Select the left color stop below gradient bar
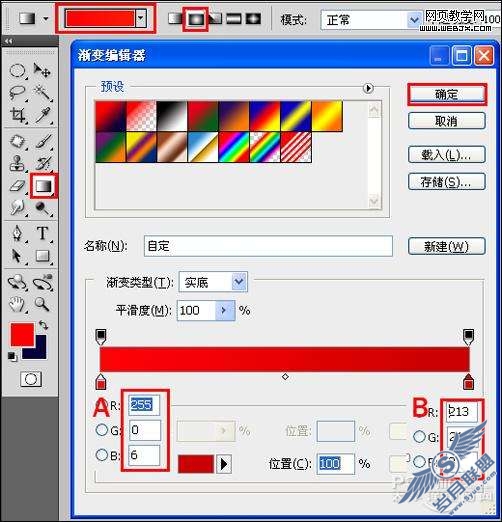The image size is (502, 522). (101, 382)
